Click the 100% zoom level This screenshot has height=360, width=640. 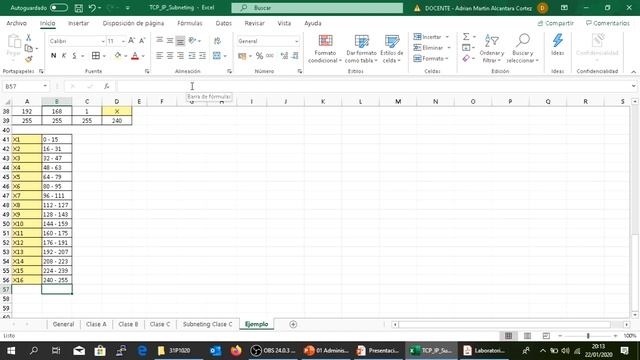coord(630,336)
